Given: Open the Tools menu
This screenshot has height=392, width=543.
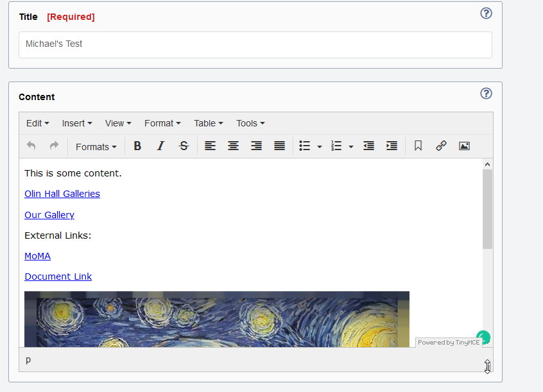Looking at the screenshot, I should (250, 123).
